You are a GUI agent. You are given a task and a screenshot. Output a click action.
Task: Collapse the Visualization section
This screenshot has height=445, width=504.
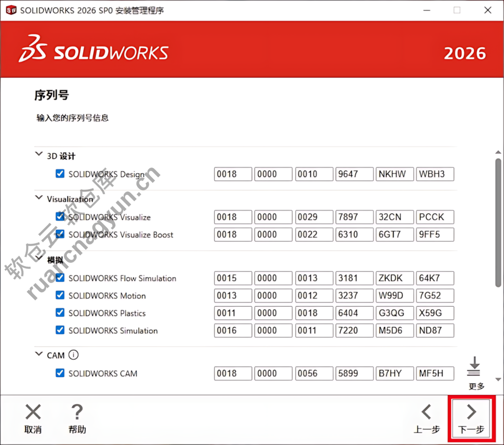pos(38,198)
